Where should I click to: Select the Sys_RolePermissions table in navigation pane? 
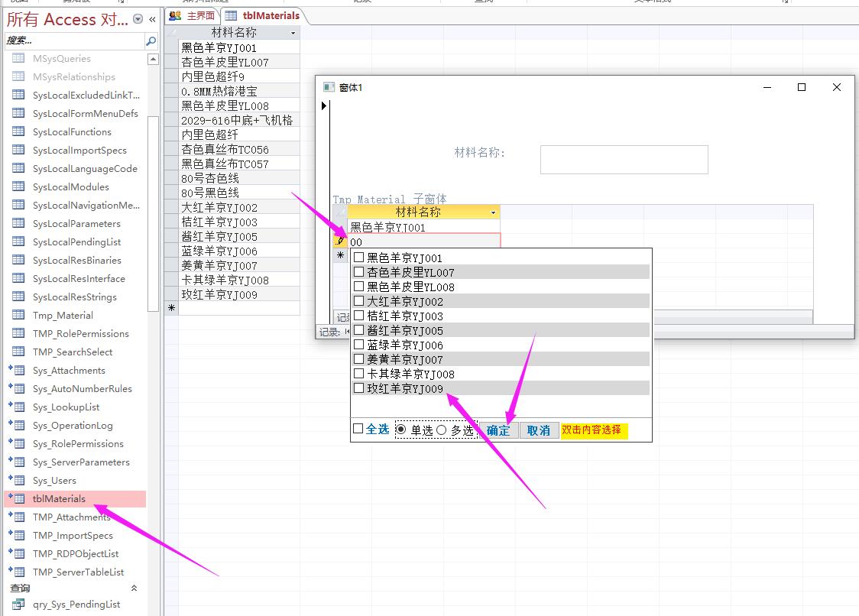pyautogui.click(x=78, y=443)
